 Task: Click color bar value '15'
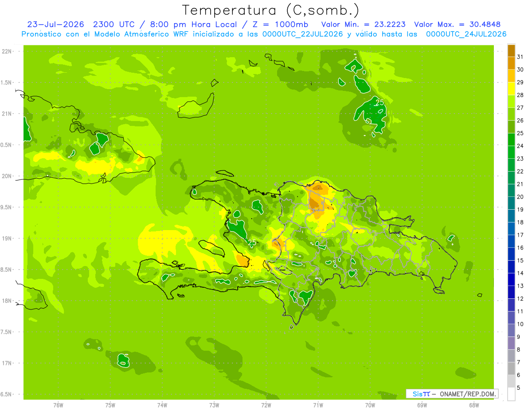[x=520, y=261]
